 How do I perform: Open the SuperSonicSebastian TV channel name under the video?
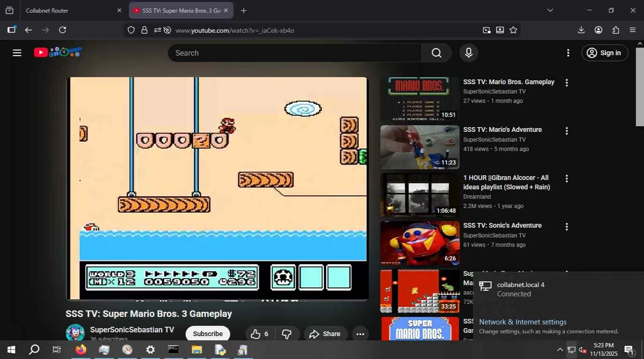(x=132, y=330)
